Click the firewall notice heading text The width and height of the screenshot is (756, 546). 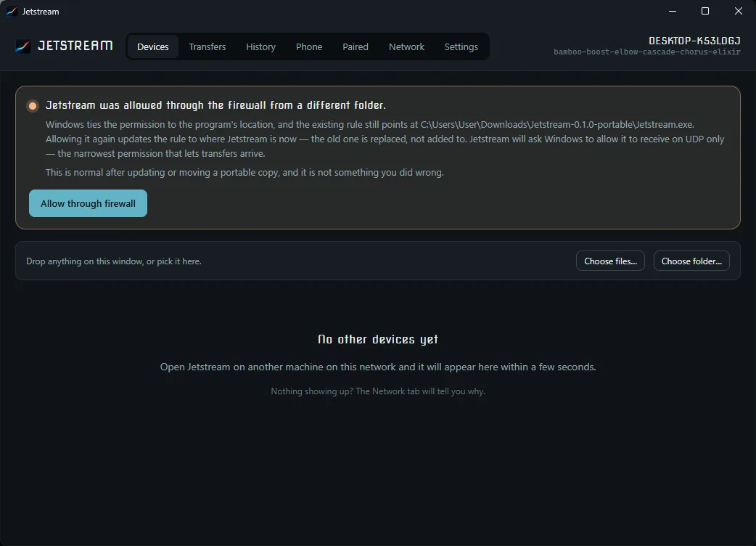click(x=215, y=105)
